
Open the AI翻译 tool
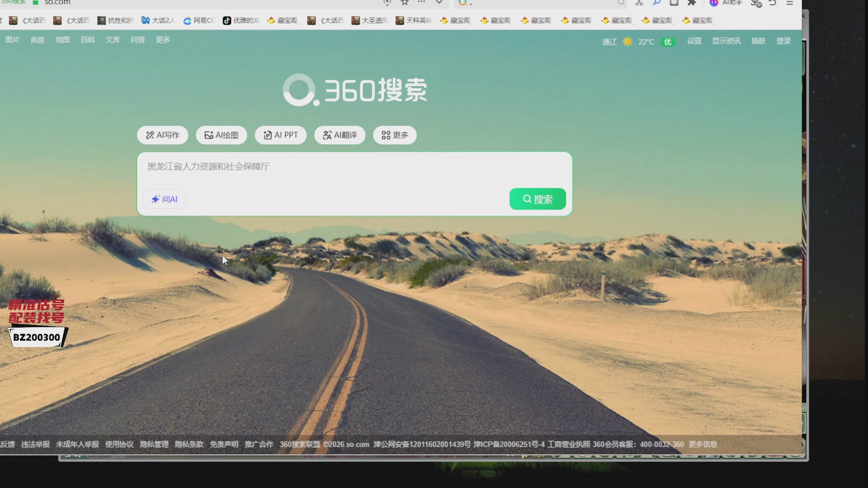[340, 135]
